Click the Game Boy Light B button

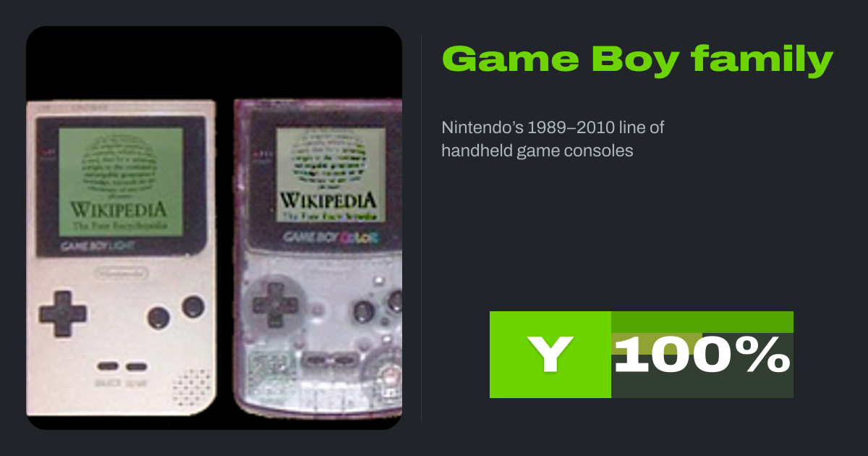click(x=159, y=317)
